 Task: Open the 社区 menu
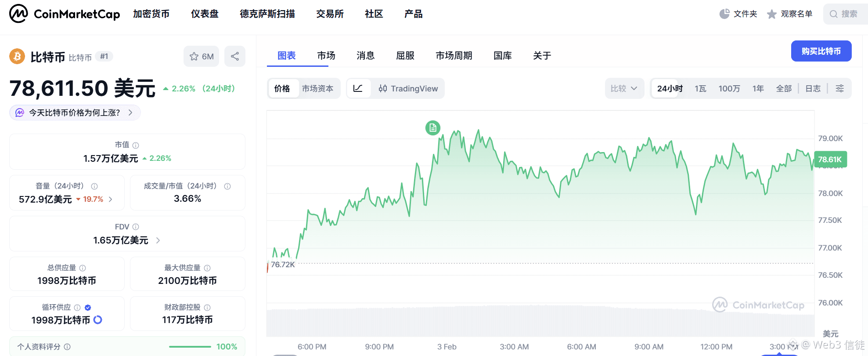click(x=374, y=14)
